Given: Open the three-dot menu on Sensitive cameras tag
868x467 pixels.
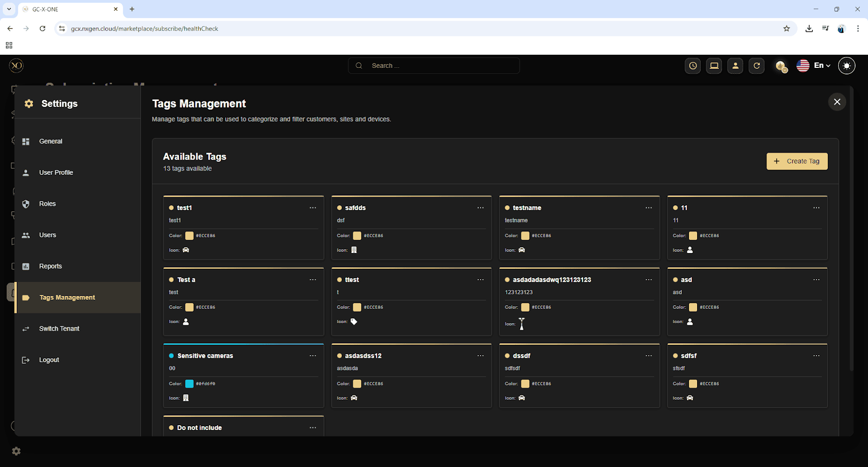Looking at the screenshot, I should pyautogui.click(x=312, y=356).
